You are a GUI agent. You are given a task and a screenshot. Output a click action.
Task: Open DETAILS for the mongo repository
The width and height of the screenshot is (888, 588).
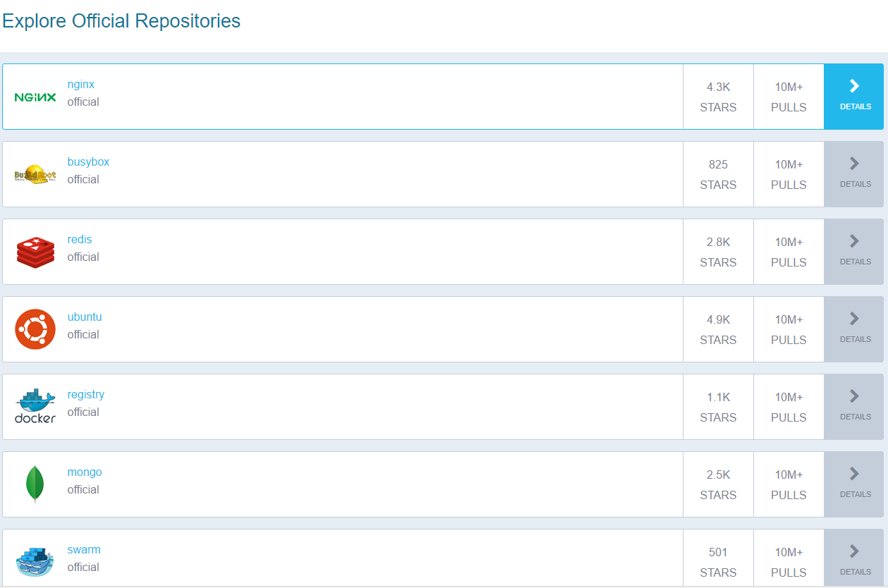click(x=853, y=484)
